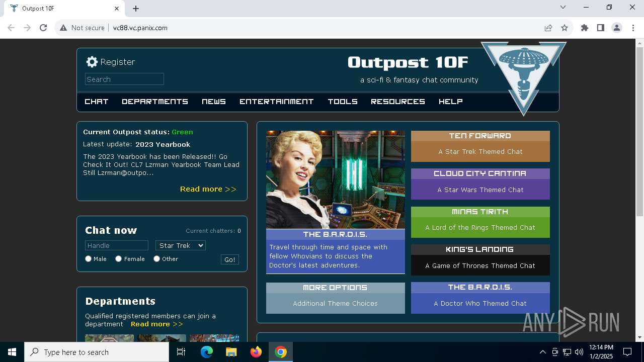Image resolution: width=644 pixels, height=362 pixels.
Task: Open the DEPARTMENTS menu
Action: pos(155,102)
